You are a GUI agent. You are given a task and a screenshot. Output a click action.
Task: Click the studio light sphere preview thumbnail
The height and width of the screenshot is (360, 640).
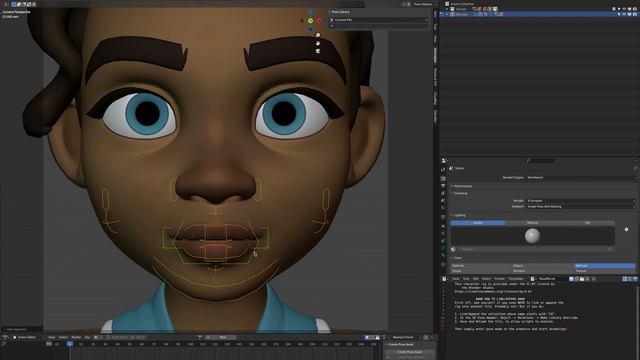[x=532, y=236]
